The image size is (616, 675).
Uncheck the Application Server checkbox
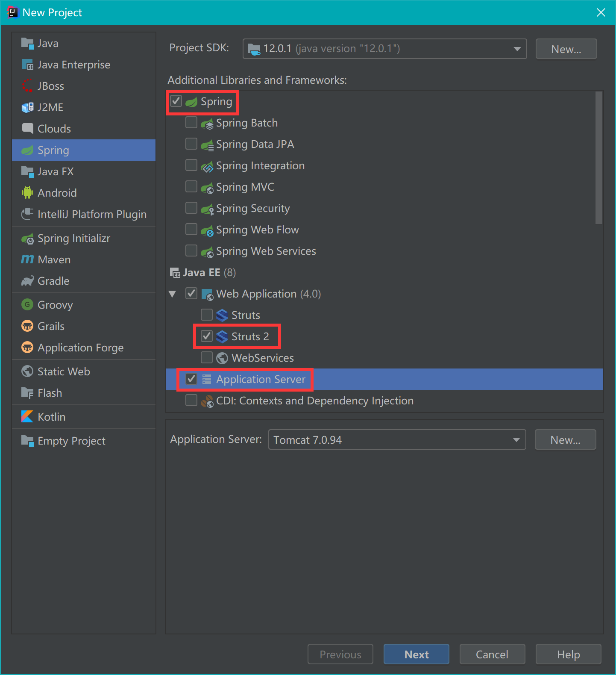pyautogui.click(x=191, y=379)
